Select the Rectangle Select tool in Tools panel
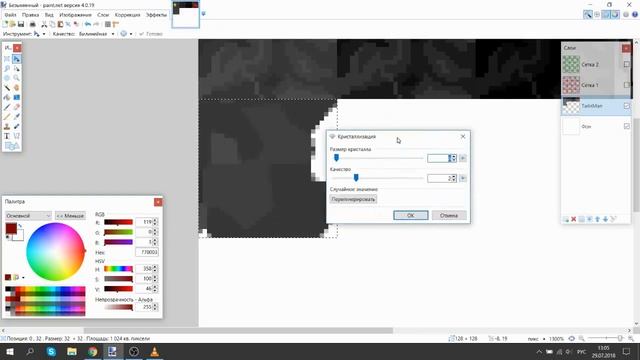This screenshot has height=360, width=640. pyautogui.click(x=7, y=59)
